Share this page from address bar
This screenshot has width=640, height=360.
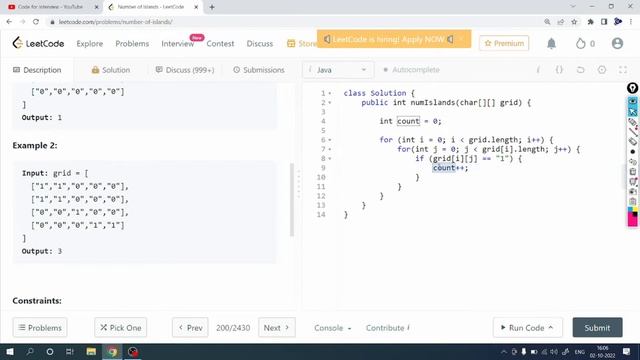(x=560, y=22)
